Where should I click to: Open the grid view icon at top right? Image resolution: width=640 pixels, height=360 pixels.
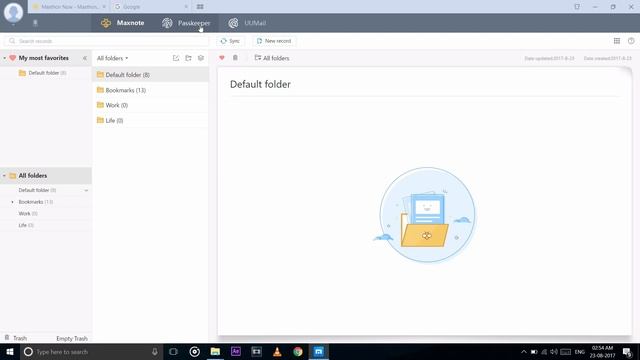617,40
